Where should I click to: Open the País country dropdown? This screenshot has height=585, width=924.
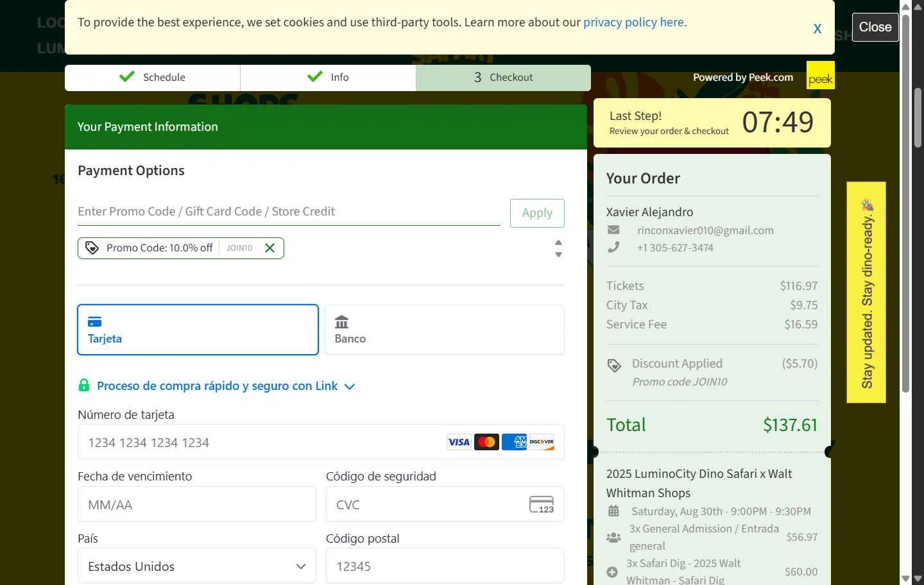click(197, 566)
